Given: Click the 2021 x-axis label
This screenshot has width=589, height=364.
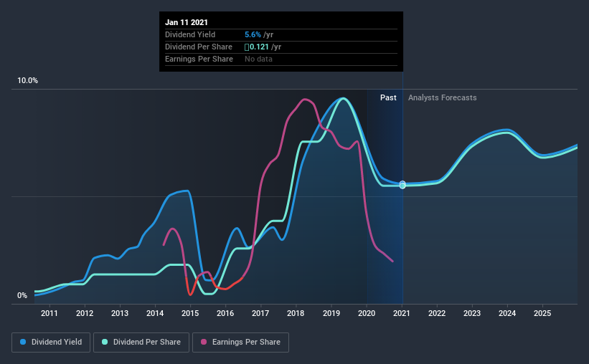Looking at the screenshot, I should (402, 313).
